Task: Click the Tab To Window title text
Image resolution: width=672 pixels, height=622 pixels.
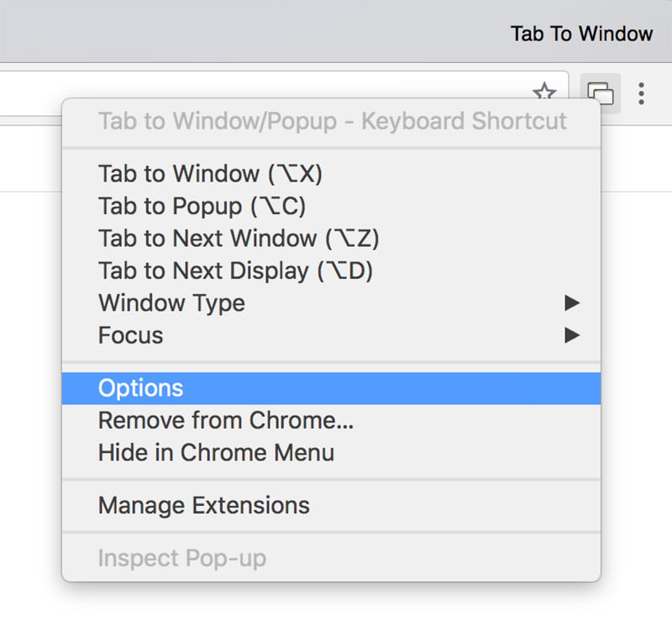Action: coord(581,34)
